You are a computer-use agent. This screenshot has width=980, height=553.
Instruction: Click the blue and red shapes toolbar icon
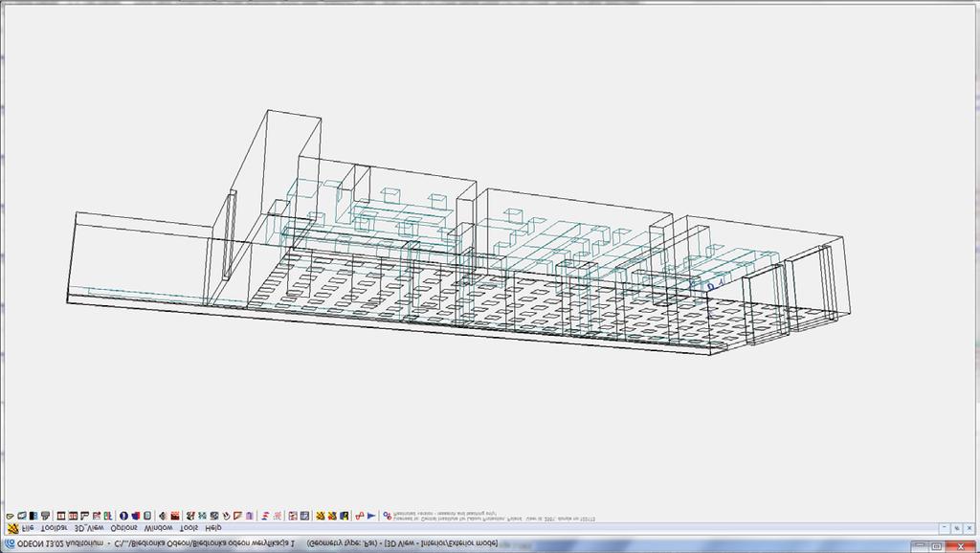tap(136, 516)
